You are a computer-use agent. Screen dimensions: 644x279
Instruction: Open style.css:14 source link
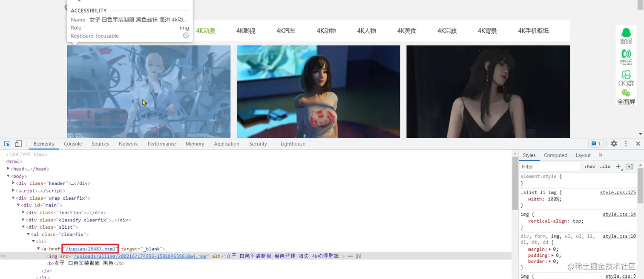(x=619, y=214)
